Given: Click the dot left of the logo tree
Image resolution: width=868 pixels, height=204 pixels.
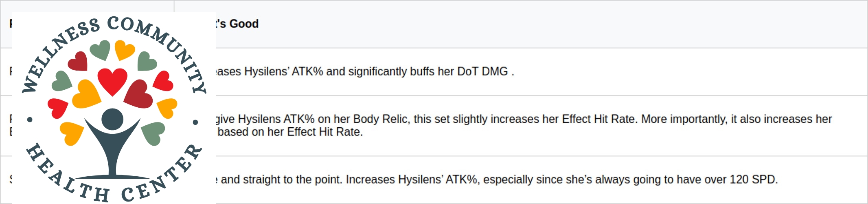Looking at the screenshot, I should coord(30,120).
